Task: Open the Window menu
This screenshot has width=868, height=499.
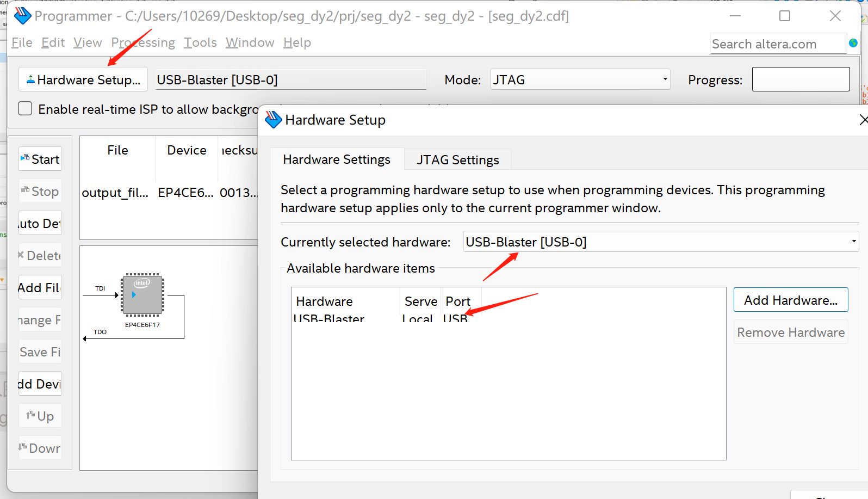Action: coord(250,42)
